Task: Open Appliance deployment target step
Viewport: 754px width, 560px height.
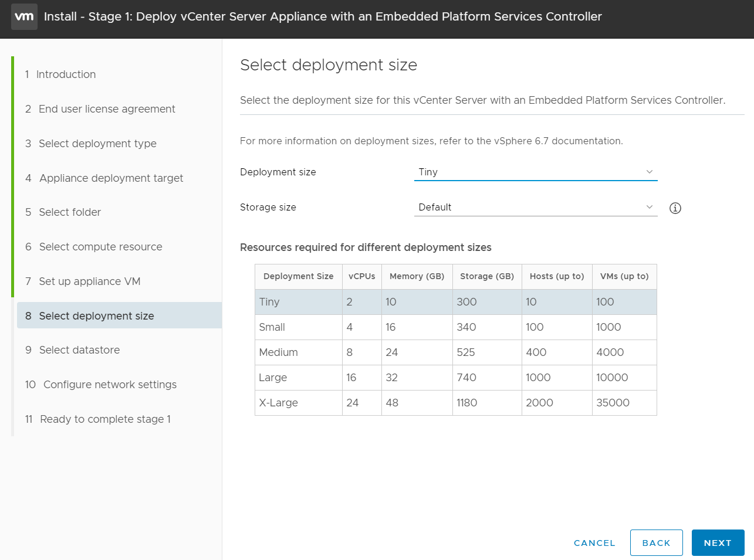Action: click(111, 178)
